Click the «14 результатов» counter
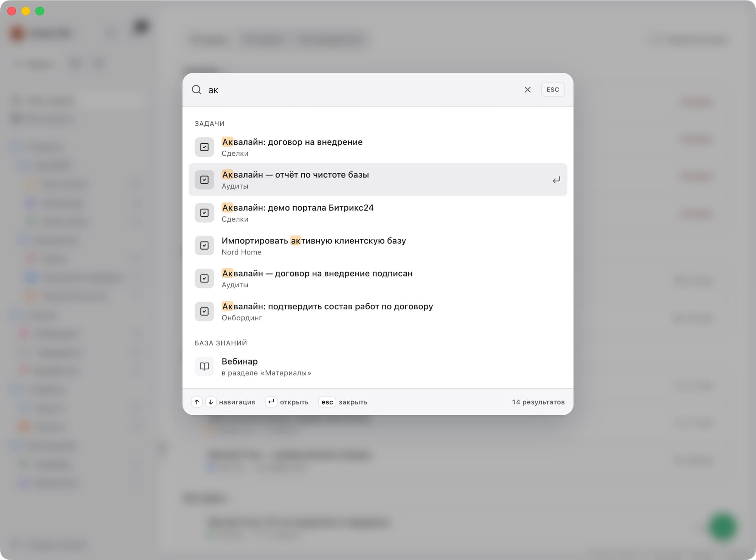This screenshot has height=560, width=756. click(x=538, y=402)
